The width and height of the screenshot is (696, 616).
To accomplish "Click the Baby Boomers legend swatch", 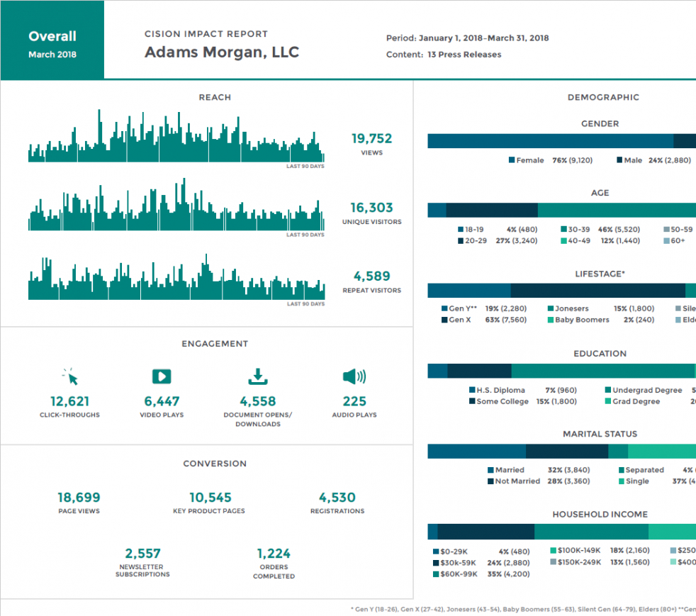I will (x=551, y=320).
